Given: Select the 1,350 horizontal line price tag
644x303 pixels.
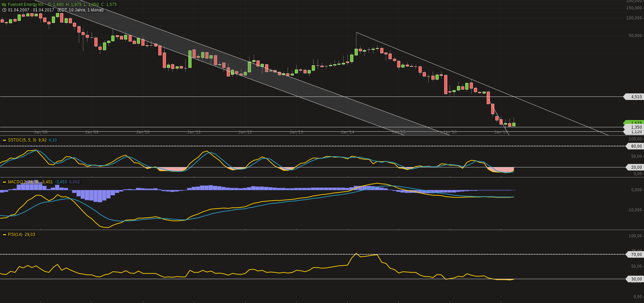Looking at the screenshot, I should tap(634, 127).
